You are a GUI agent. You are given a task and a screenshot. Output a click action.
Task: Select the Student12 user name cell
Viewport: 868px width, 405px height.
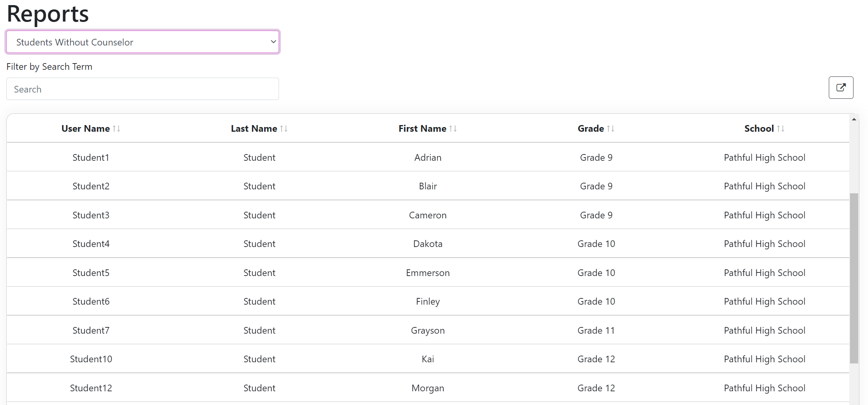coord(91,388)
